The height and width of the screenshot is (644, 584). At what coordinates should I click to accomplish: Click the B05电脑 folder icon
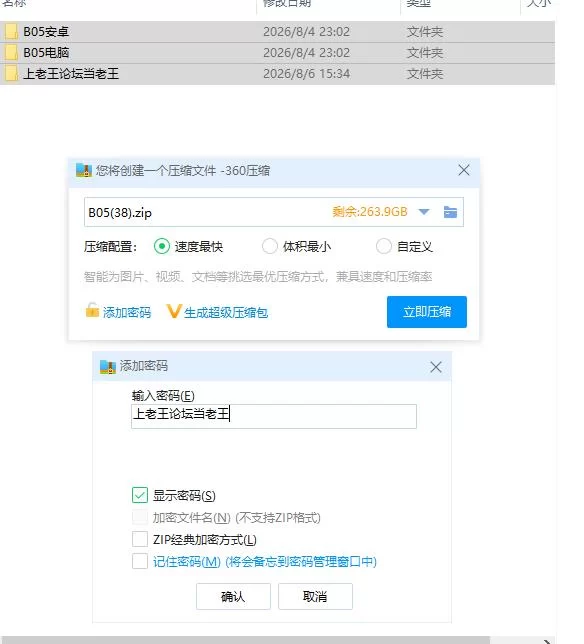(11, 53)
